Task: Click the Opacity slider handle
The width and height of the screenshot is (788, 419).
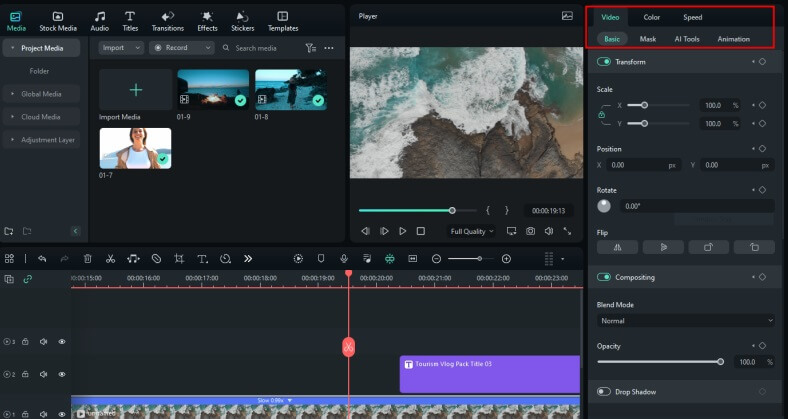Action: pyautogui.click(x=720, y=362)
